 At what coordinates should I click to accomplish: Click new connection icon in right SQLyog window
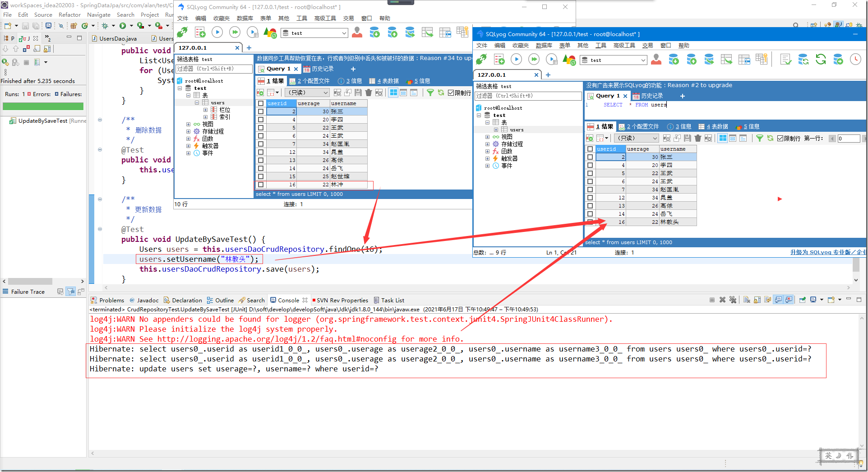[481, 60]
